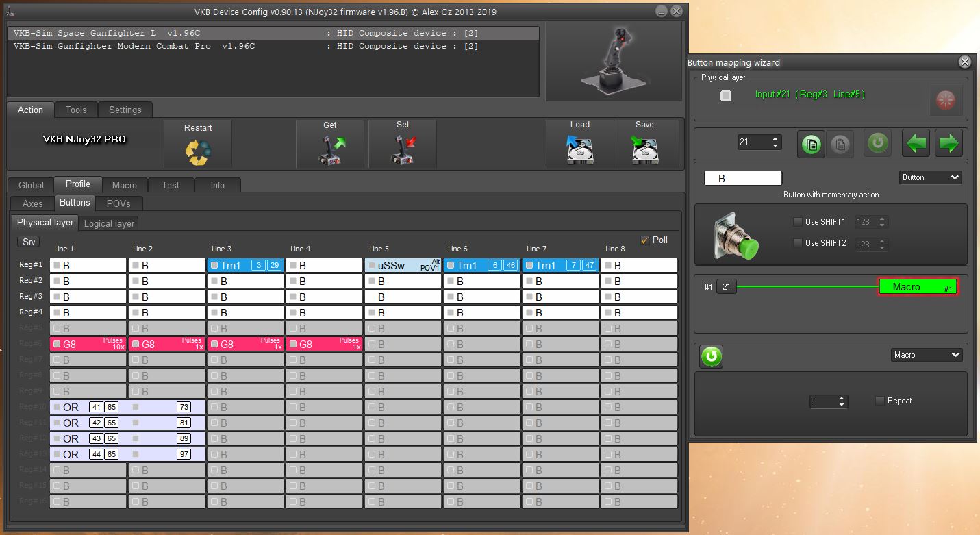
Task: Open the Macro function dropdown
Action: [x=926, y=355]
